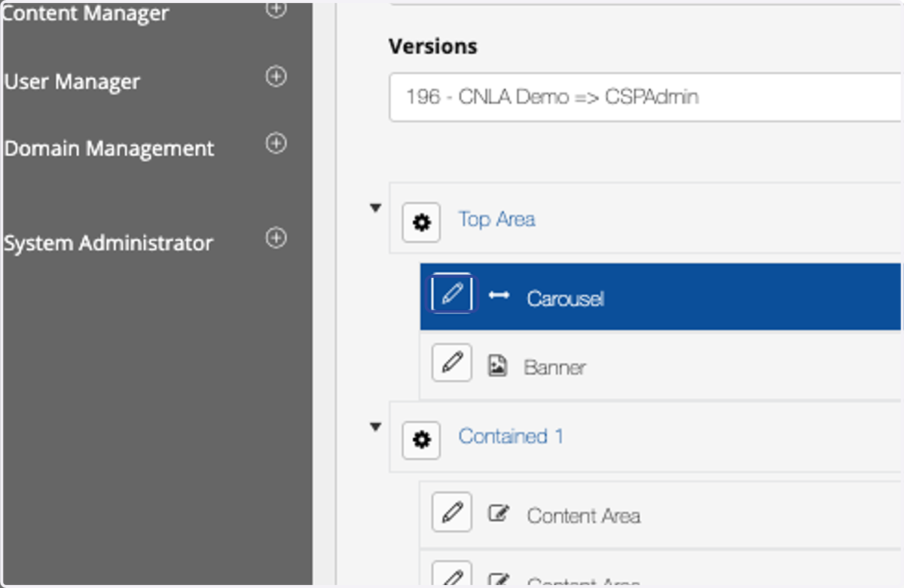
Task: Select the first Content Area row label
Action: [x=584, y=516]
